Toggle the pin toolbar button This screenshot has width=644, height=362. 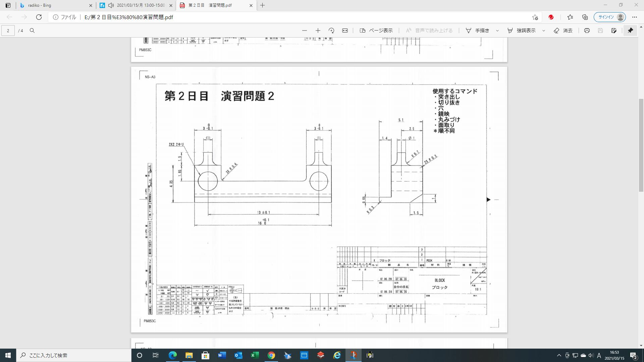[630, 31]
